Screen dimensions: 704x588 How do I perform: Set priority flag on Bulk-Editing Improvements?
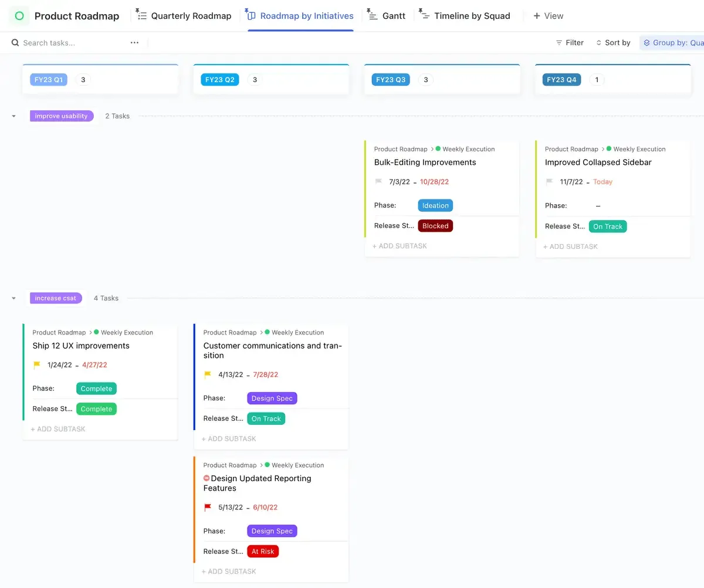click(x=378, y=182)
